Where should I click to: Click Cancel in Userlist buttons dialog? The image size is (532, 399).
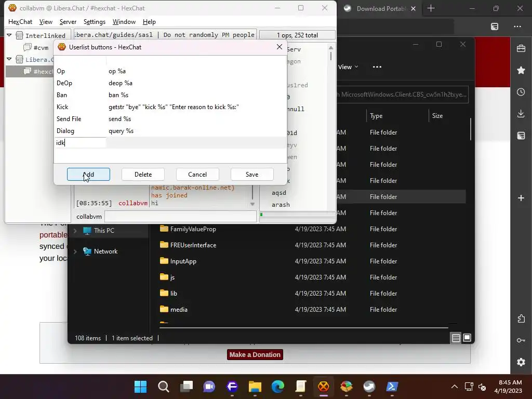tap(197, 175)
